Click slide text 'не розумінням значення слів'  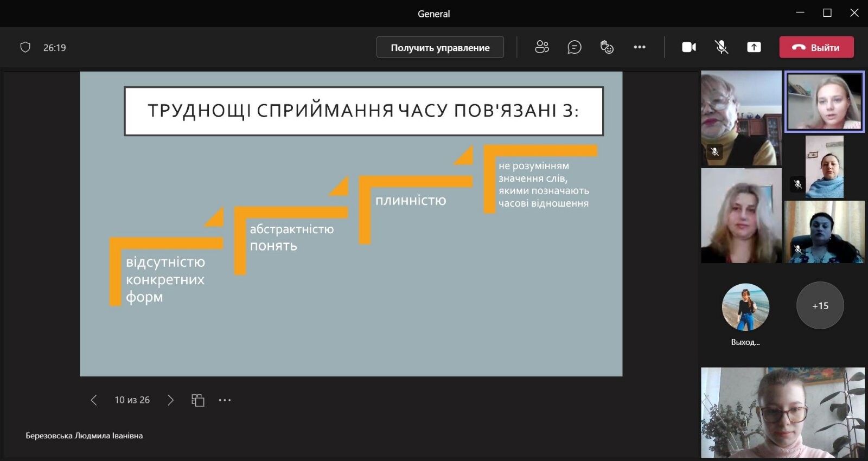pyautogui.click(x=534, y=172)
